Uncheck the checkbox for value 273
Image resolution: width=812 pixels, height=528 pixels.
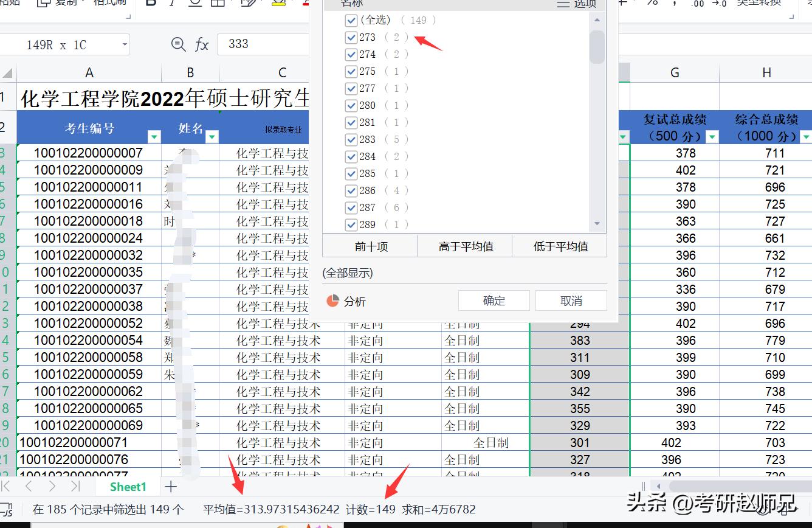point(351,37)
